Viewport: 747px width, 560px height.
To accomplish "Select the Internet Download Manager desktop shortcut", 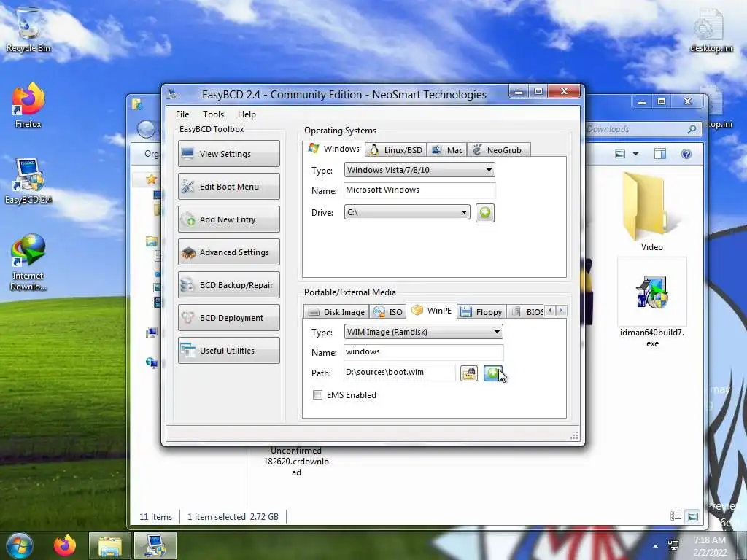I will 28,262.
